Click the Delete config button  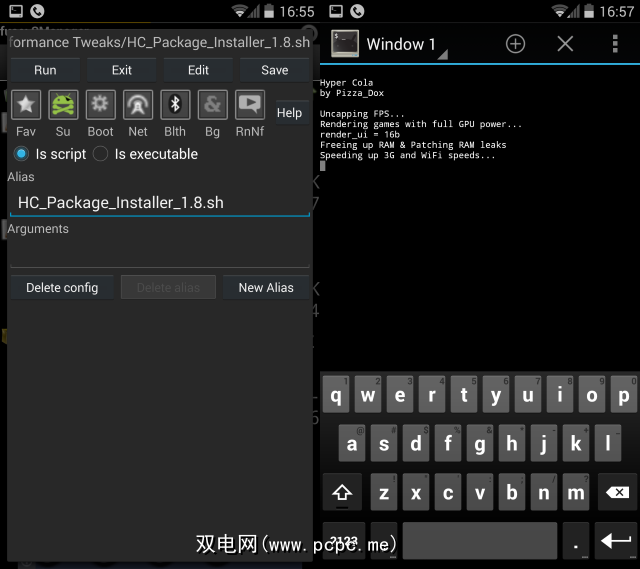coord(62,287)
